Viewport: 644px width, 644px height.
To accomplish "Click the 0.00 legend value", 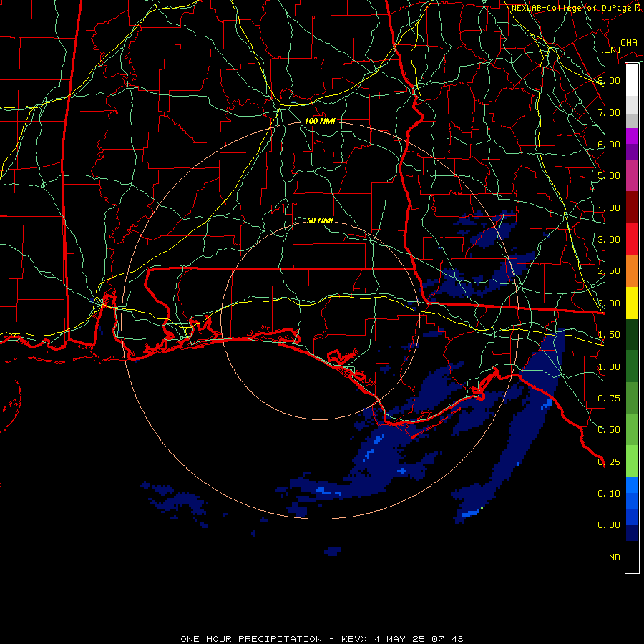I will point(609,525).
